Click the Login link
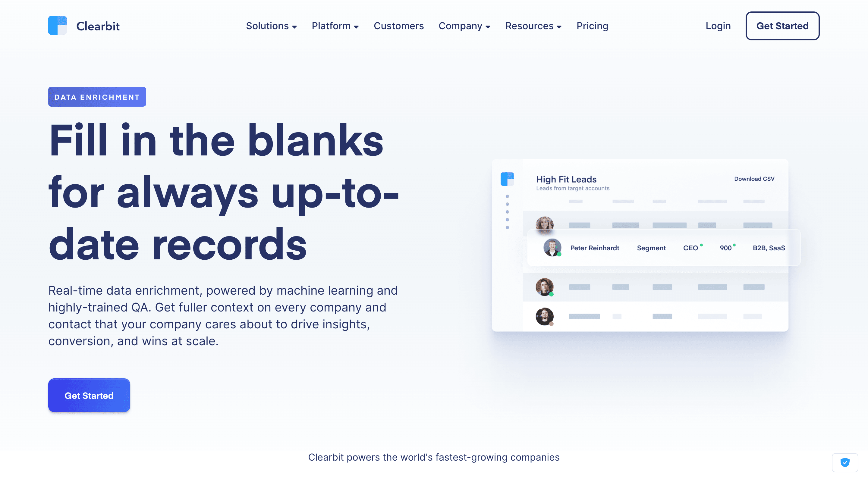This screenshot has height=482, width=868. [x=718, y=26]
